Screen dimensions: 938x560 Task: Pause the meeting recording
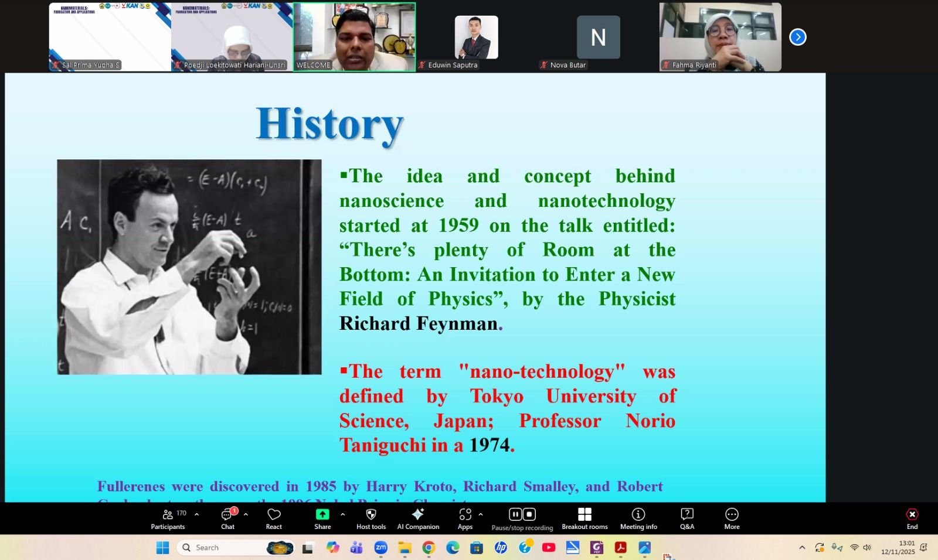pyautogui.click(x=515, y=514)
